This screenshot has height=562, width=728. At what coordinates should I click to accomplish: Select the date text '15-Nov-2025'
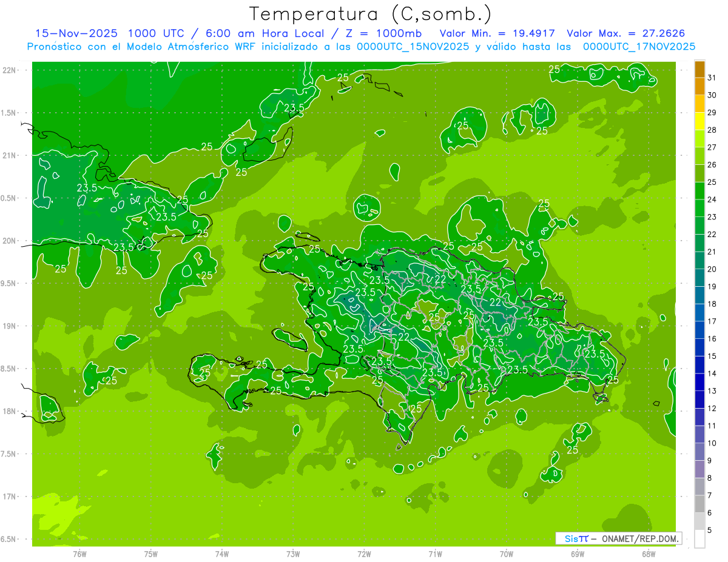pos(76,33)
